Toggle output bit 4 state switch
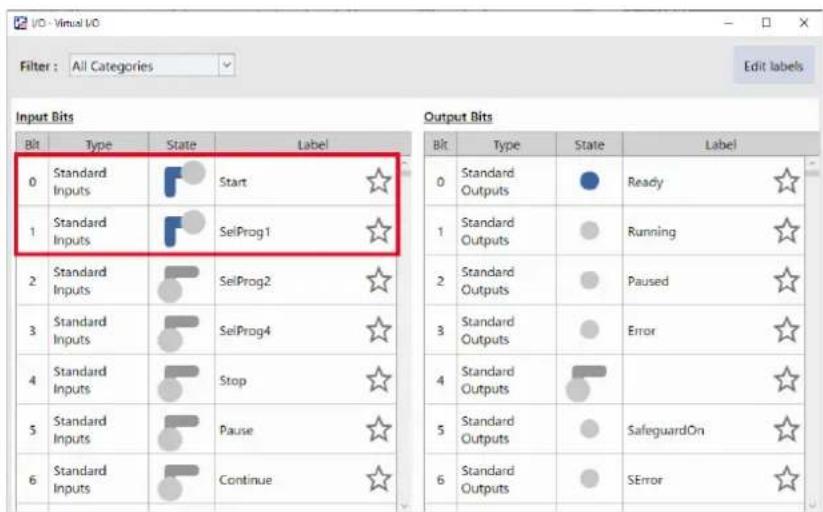The width and height of the screenshot is (823, 512). (x=586, y=383)
